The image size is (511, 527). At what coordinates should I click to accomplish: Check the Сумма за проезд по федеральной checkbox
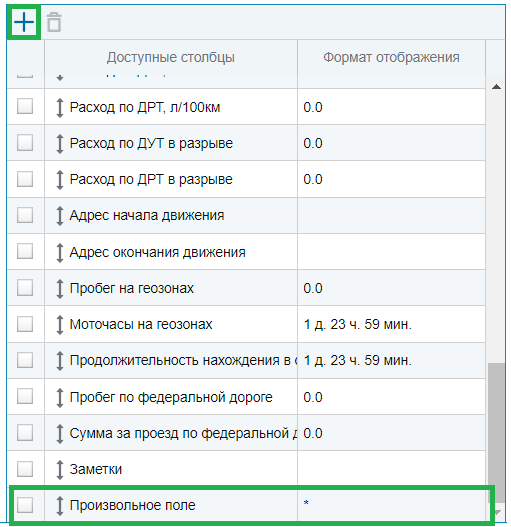25,432
